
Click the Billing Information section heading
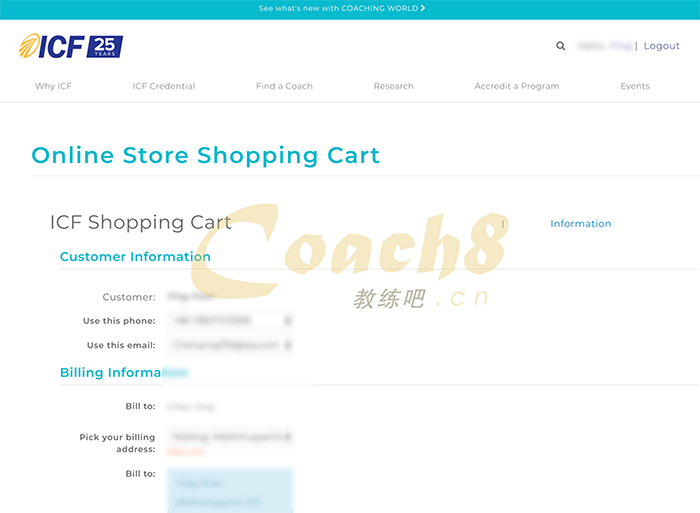123,373
